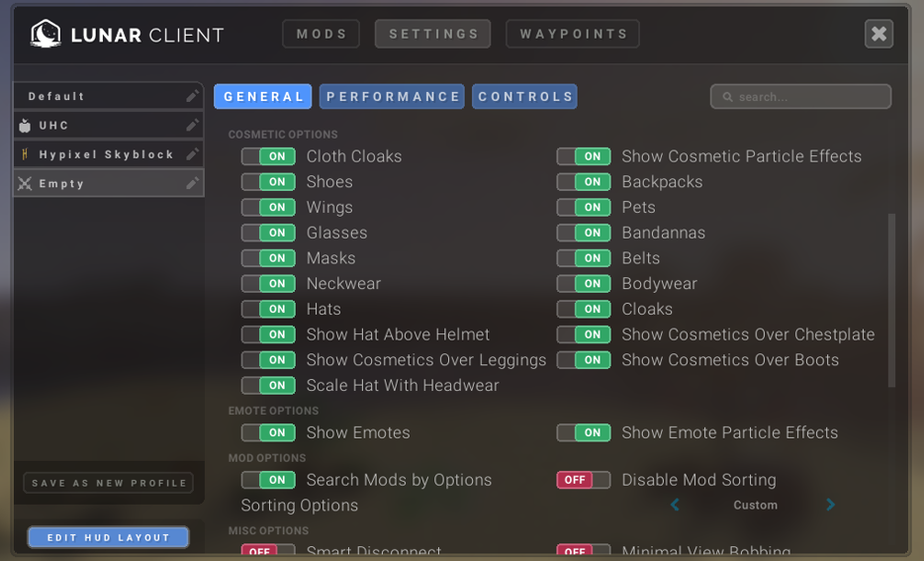Click the UHC apple icon
Screen dimensions: 924x561
click(25, 125)
